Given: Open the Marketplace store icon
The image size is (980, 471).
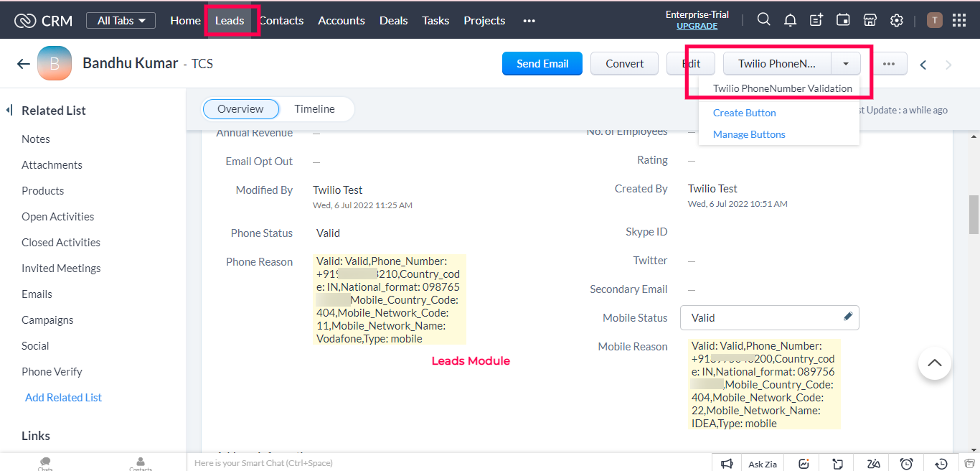Looking at the screenshot, I should (x=870, y=20).
